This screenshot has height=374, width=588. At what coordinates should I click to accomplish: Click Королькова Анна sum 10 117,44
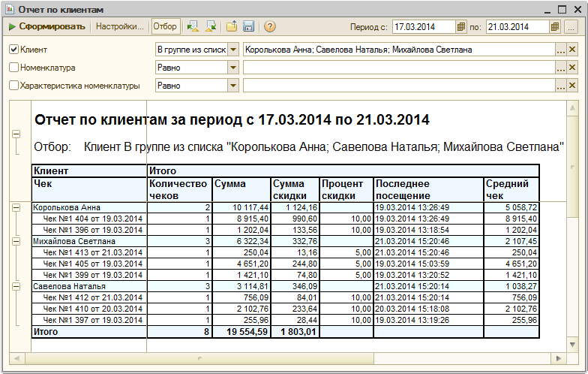(241, 207)
